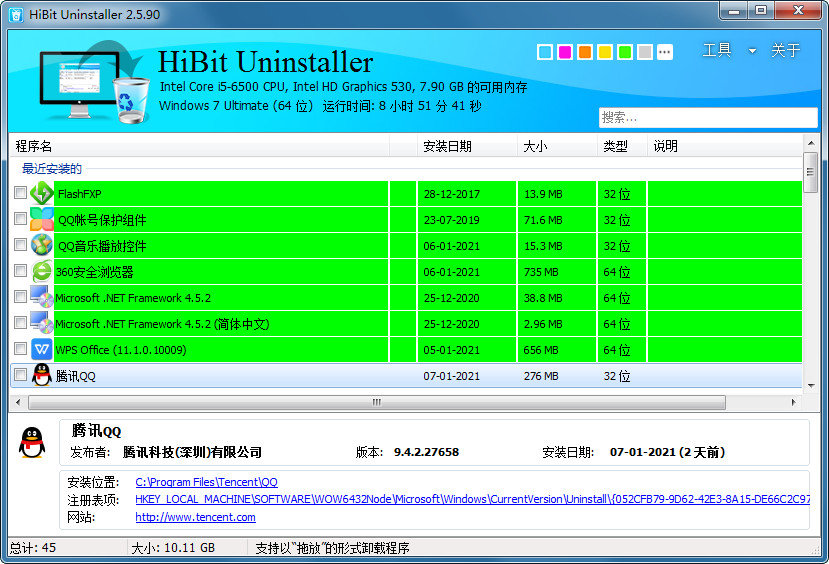Screen dimensions: 829x564
Task: Select the 腾讯QQ row name
Action: click(x=76, y=376)
